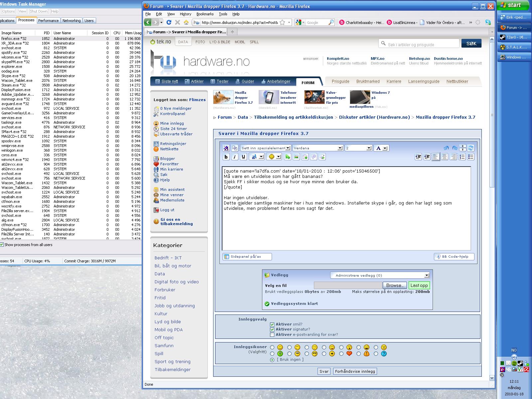Insert a numbered list in the editor

pos(462,157)
